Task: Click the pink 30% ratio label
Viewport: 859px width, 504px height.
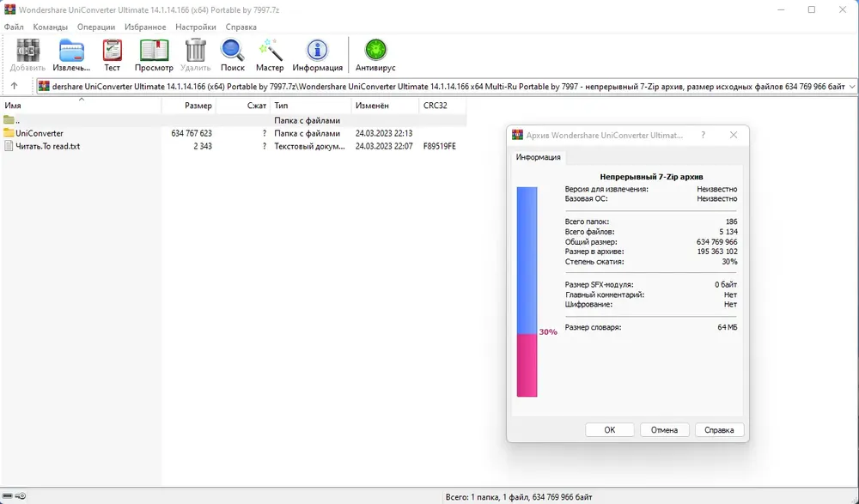Action: coord(548,332)
